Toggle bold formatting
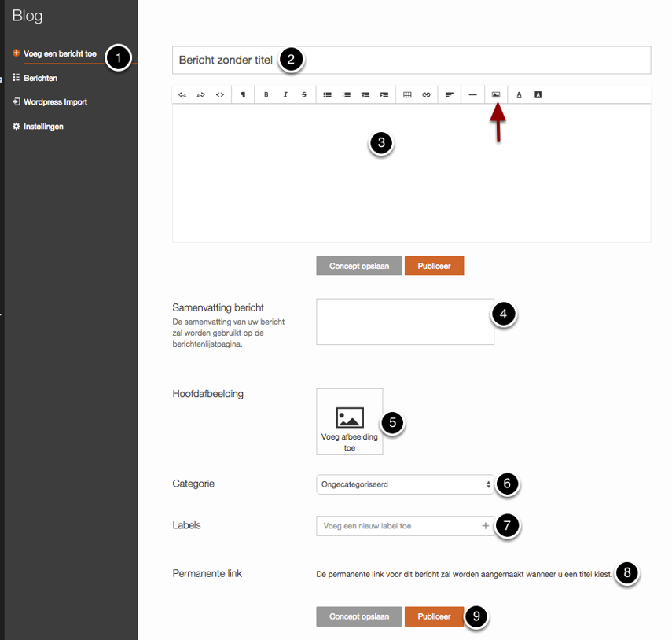 pos(266,94)
